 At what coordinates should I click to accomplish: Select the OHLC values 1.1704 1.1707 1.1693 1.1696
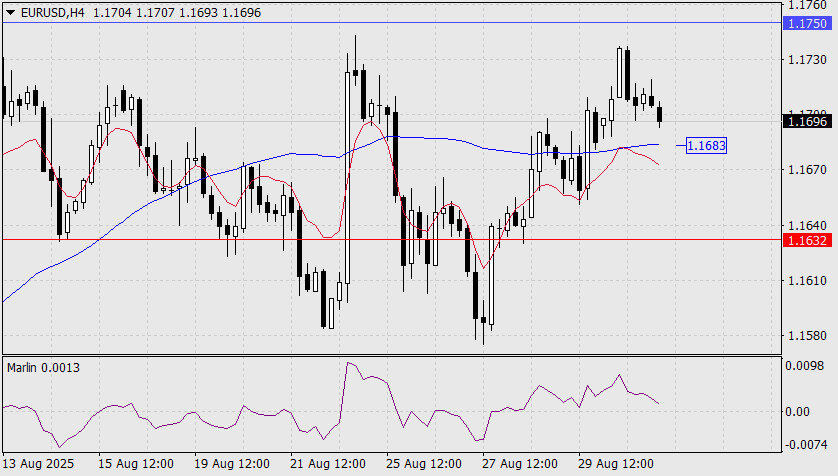pyautogui.click(x=177, y=13)
